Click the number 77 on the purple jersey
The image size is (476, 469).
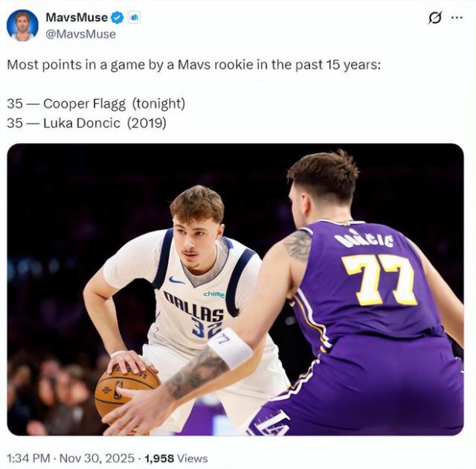380,280
